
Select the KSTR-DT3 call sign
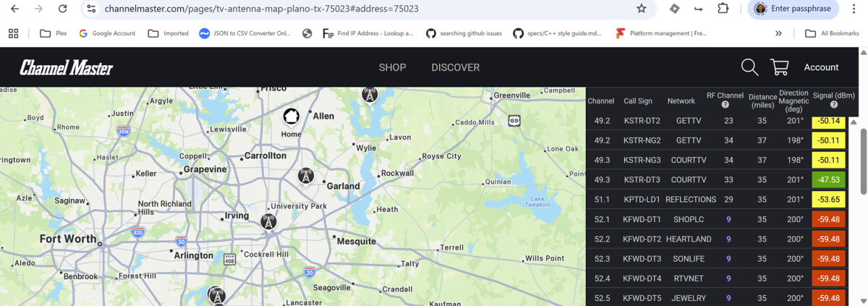click(643, 179)
